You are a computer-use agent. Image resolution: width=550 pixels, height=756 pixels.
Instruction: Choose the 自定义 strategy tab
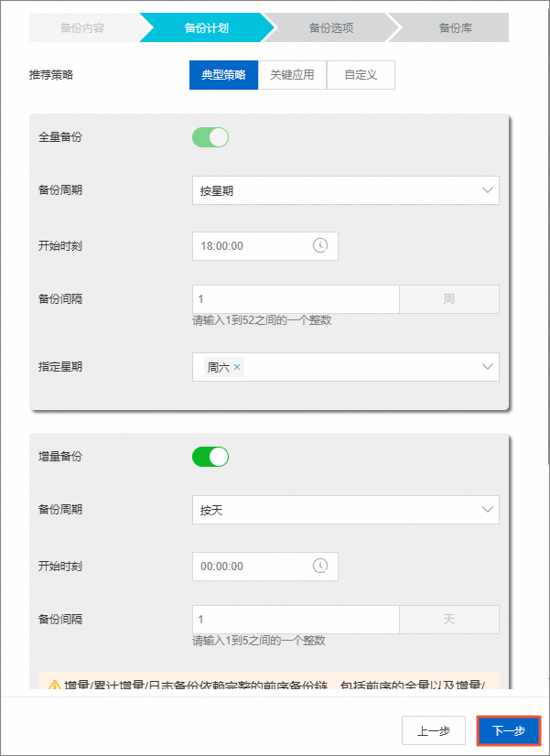point(361,75)
